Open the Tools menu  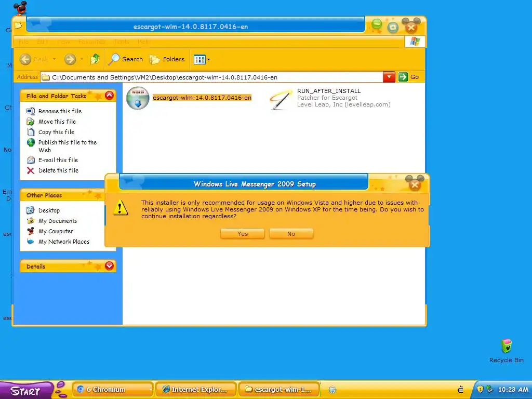(x=122, y=42)
